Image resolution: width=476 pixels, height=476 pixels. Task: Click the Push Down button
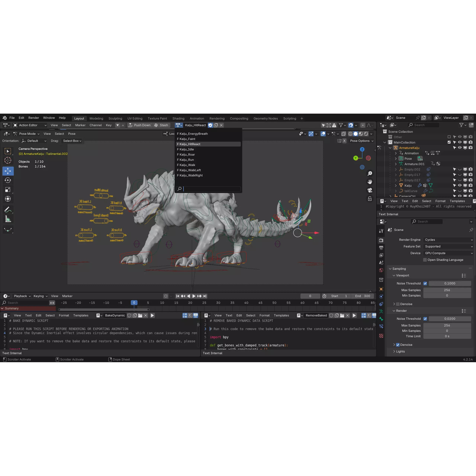coord(140,125)
